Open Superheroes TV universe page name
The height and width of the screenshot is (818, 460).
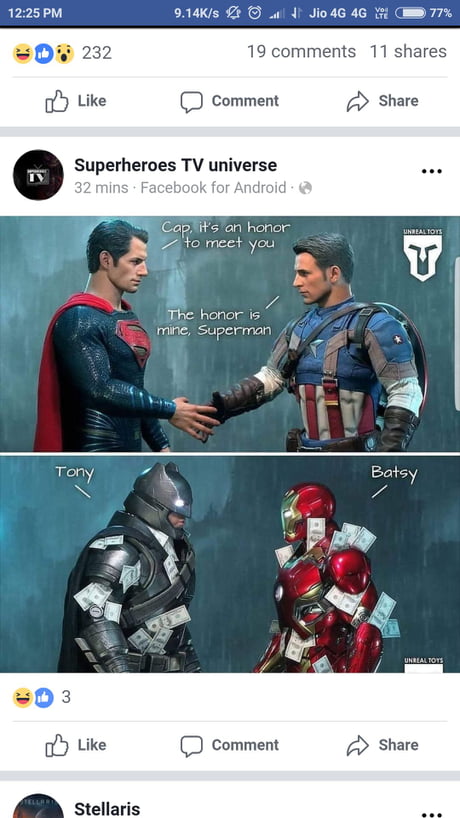pyautogui.click(x=175, y=165)
